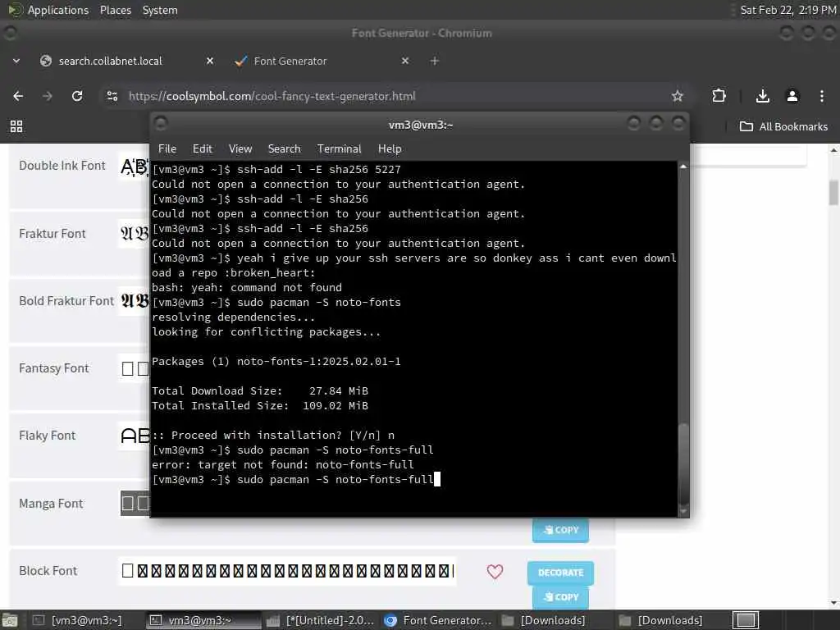Switch to the [*[Untitled]-2.0 taskbar window
The image size is (840, 630).
[321, 620]
